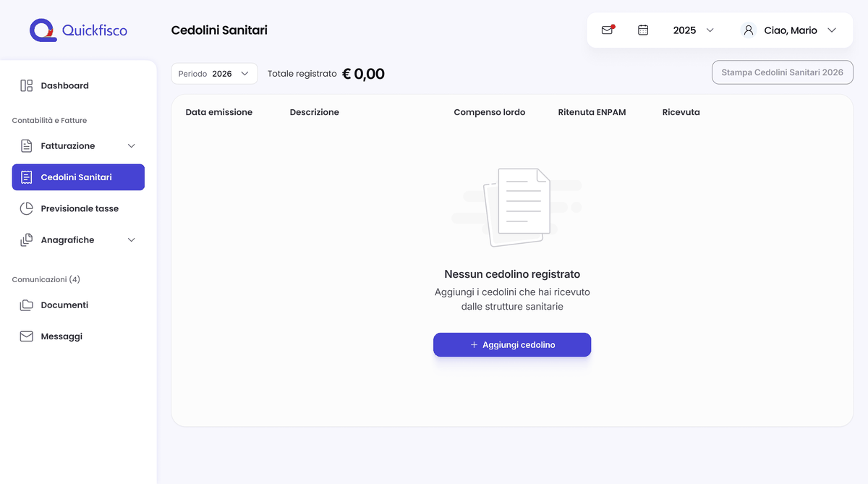Click the Documenti folder icon
Viewport: 868px width, 484px height.
[27, 305]
